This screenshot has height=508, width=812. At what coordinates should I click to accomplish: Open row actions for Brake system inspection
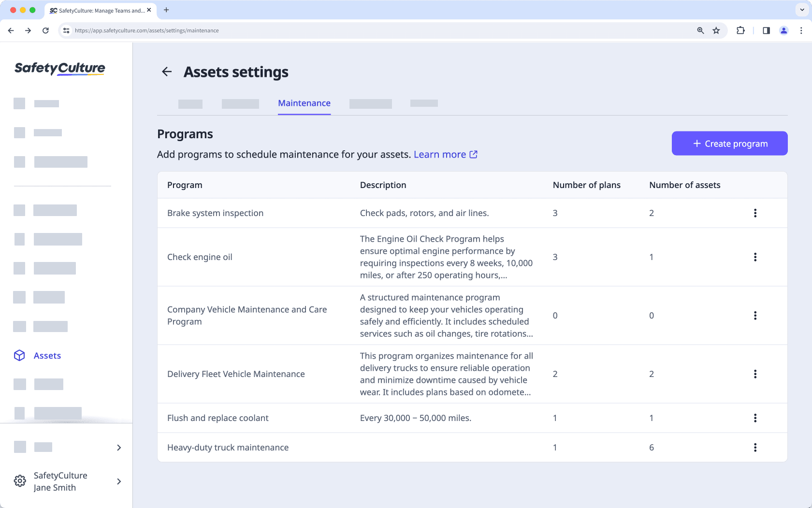coord(755,213)
